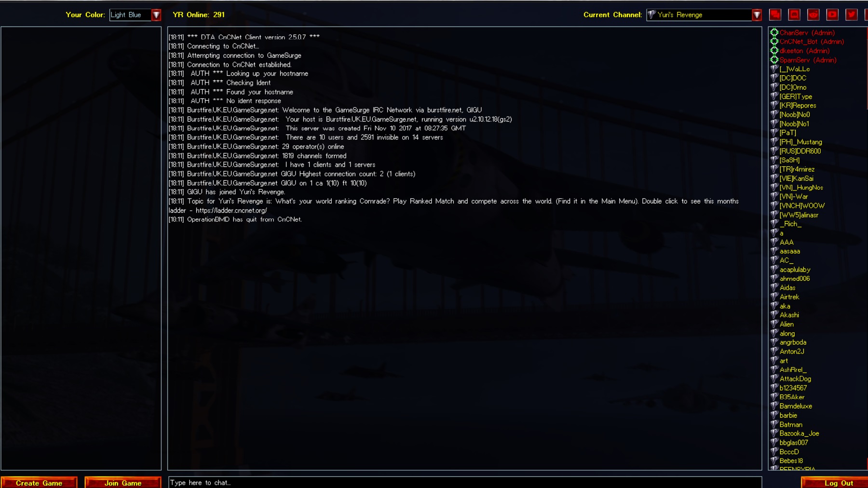Click the admin icon beside ChanServ
Viewport: 868px width, 488px height.
(x=774, y=33)
